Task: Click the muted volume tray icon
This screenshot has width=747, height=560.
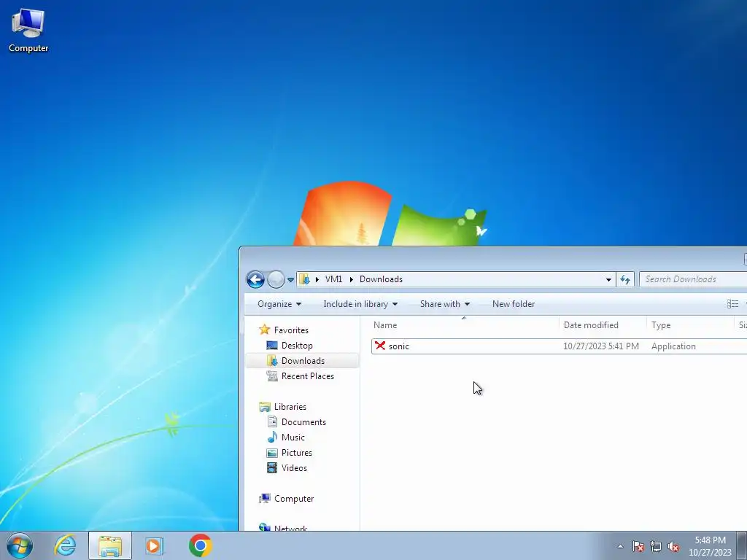Action: [x=673, y=546]
